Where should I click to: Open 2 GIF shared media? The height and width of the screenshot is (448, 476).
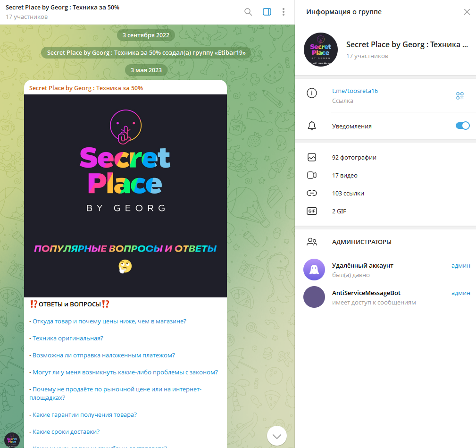click(x=385, y=211)
